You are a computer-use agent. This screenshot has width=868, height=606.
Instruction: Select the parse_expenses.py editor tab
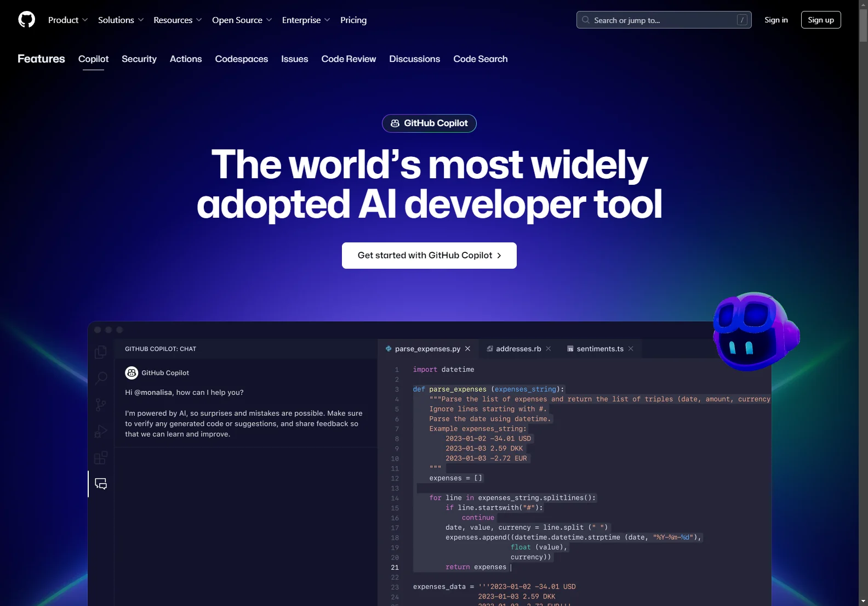[427, 349]
